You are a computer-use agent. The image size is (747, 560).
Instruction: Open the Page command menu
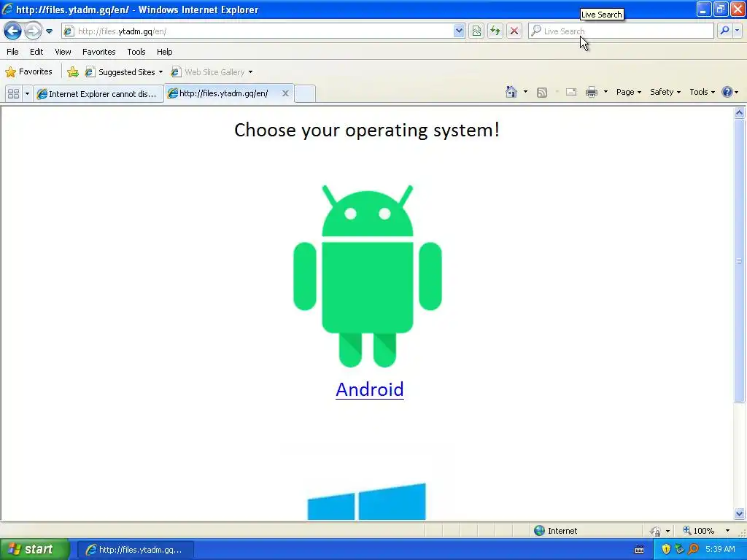pyautogui.click(x=629, y=92)
